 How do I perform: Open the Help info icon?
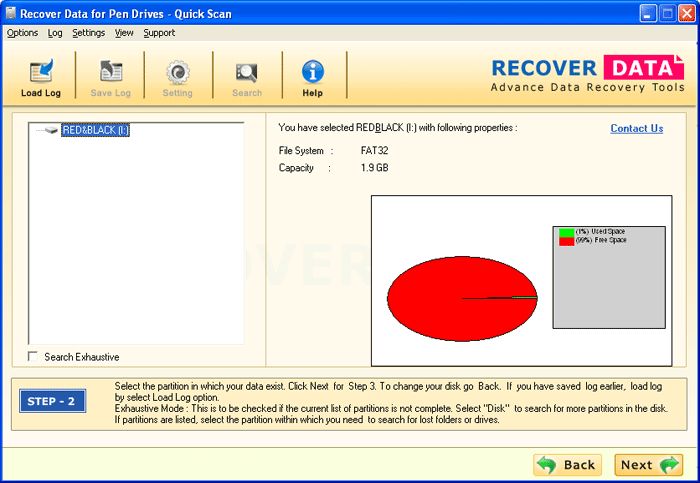coord(312,71)
